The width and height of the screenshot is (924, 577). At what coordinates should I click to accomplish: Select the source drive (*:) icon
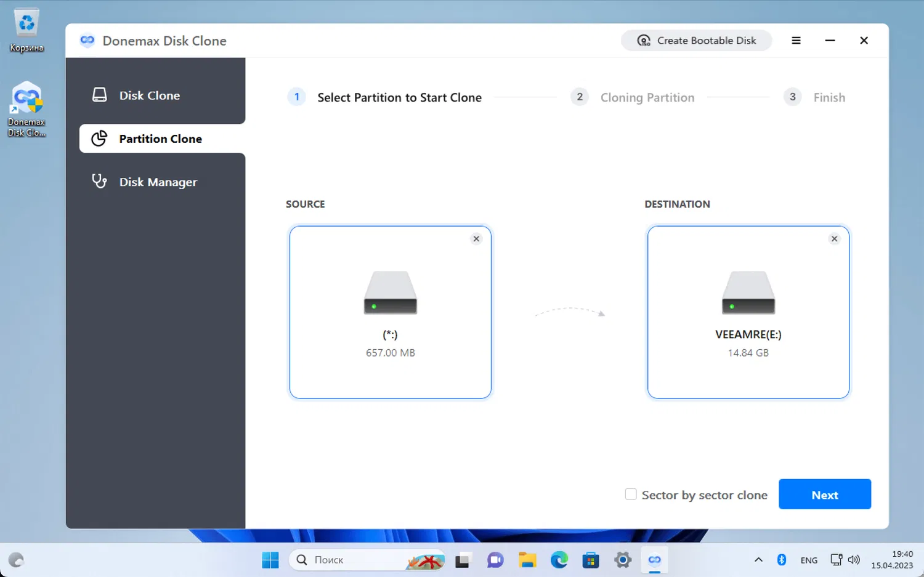point(389,293)
